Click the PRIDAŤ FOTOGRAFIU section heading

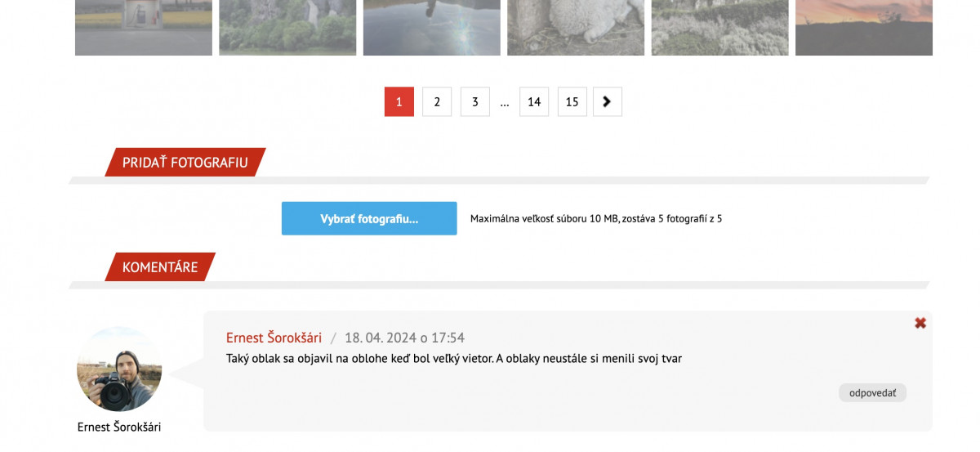coord(185,163)
